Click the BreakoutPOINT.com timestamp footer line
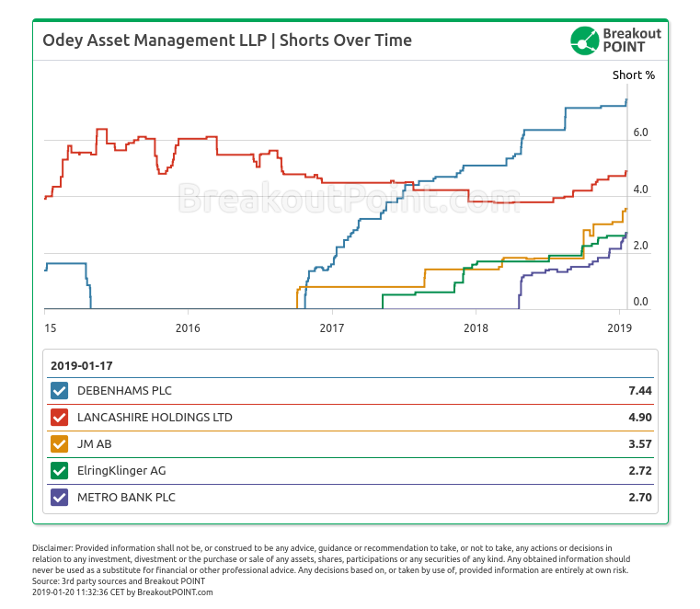Viewport: 700px width, 609px height. tap(122, 592)
